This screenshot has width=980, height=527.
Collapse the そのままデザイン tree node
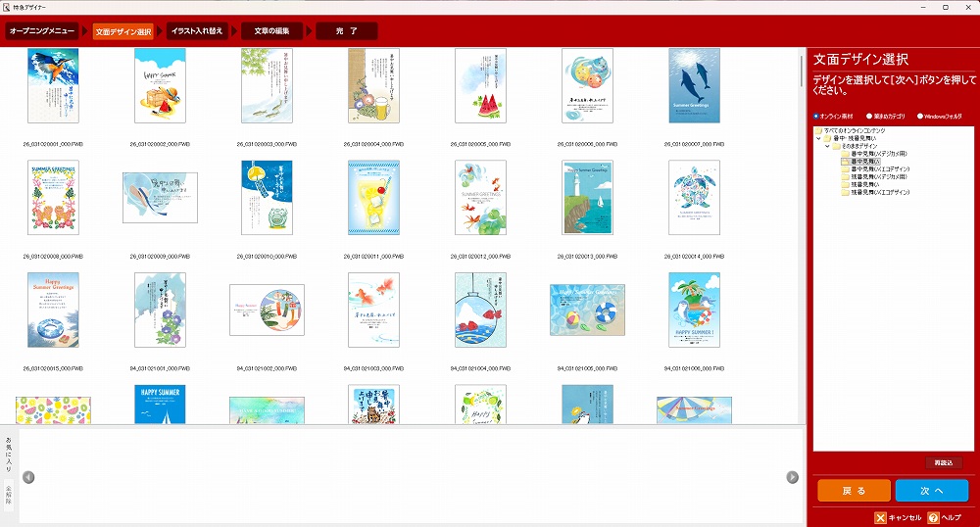(x=825, y=146)
